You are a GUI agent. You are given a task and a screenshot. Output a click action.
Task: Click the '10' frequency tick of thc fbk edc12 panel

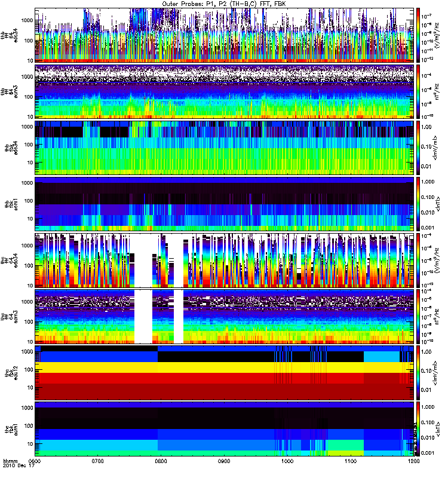tap(30, 387)
